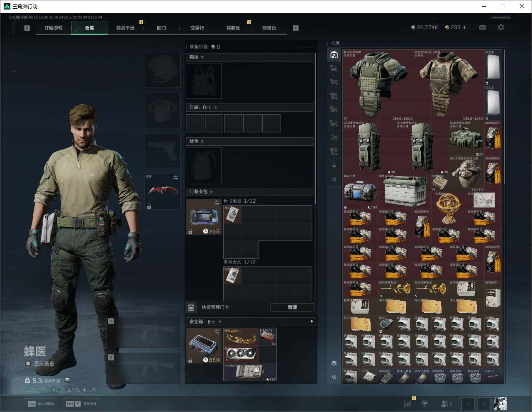Click the empty chest rig slot
Image resolution: width=532 pixels, height=412 pixels.
(x=204, y=81)
